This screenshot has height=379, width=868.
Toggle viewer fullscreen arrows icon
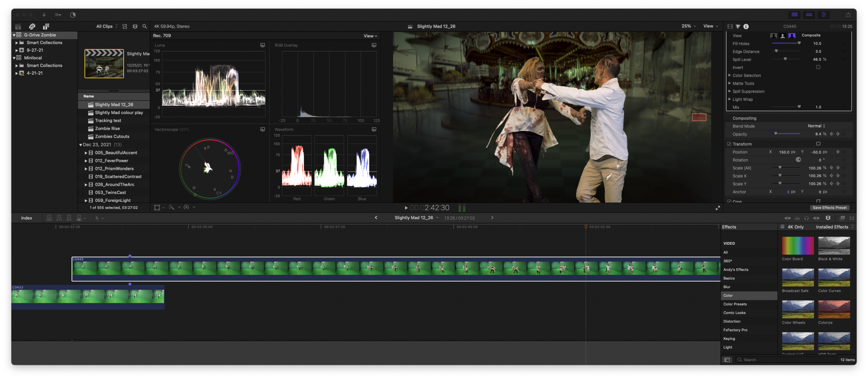[718, 208]
